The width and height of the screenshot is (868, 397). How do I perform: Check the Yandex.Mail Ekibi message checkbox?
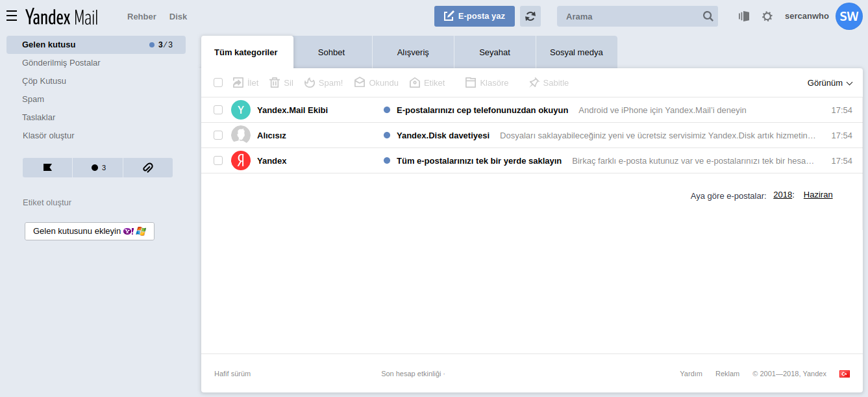click(x=218, y=110)
